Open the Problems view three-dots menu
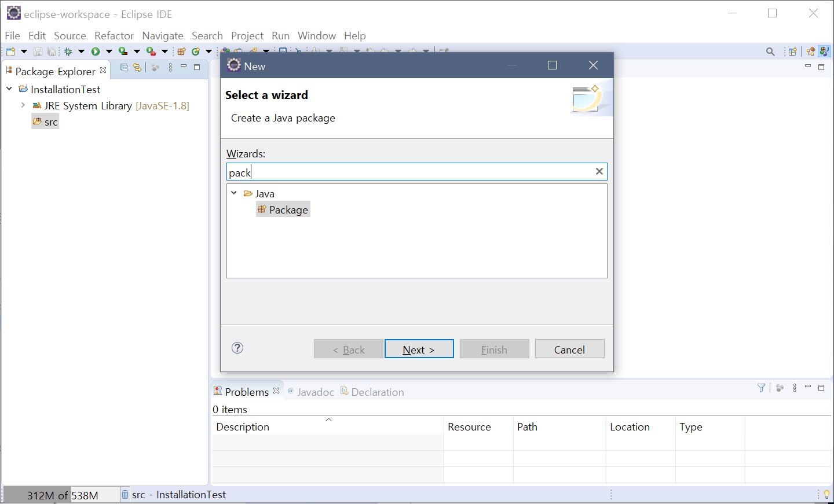The height and width of the screenshot is (504, 834). point(795,388)
